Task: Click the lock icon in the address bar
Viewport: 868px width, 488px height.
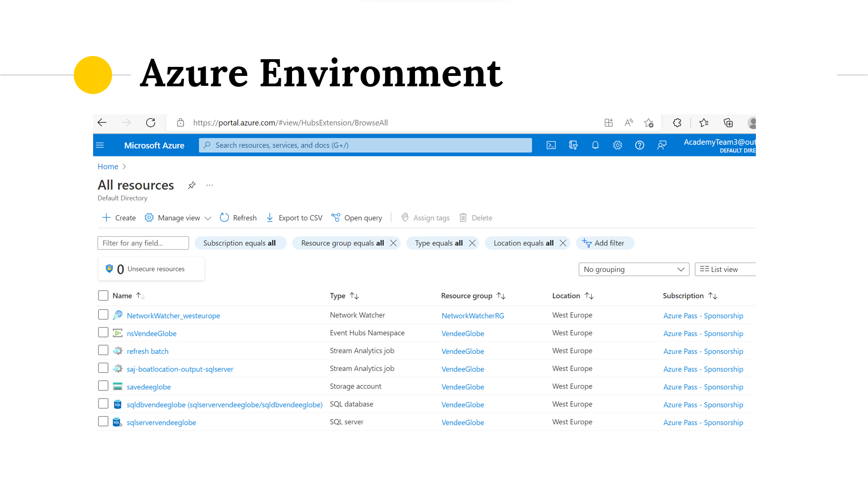Action: [x=180, y=122]
